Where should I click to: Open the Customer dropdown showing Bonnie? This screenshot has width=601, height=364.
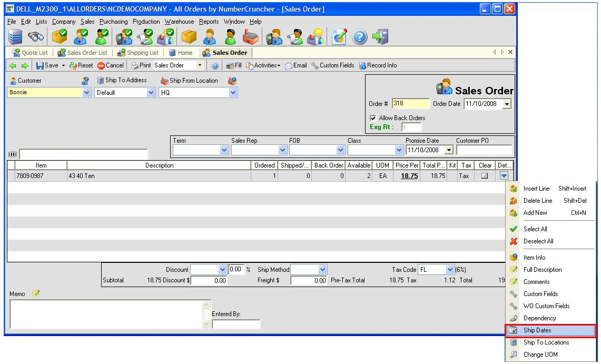pos(86,92)
